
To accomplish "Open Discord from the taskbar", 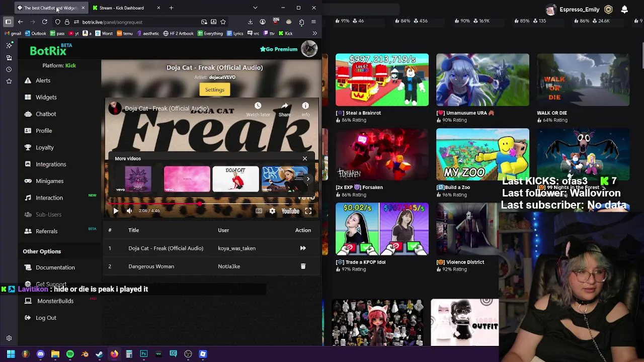I will pyautogui.click(x=40, y=354).
